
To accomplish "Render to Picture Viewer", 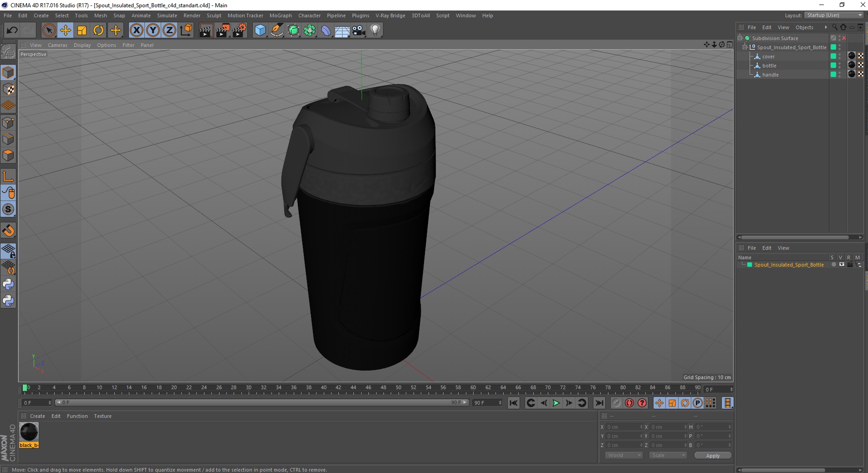I will coord(223,31).
